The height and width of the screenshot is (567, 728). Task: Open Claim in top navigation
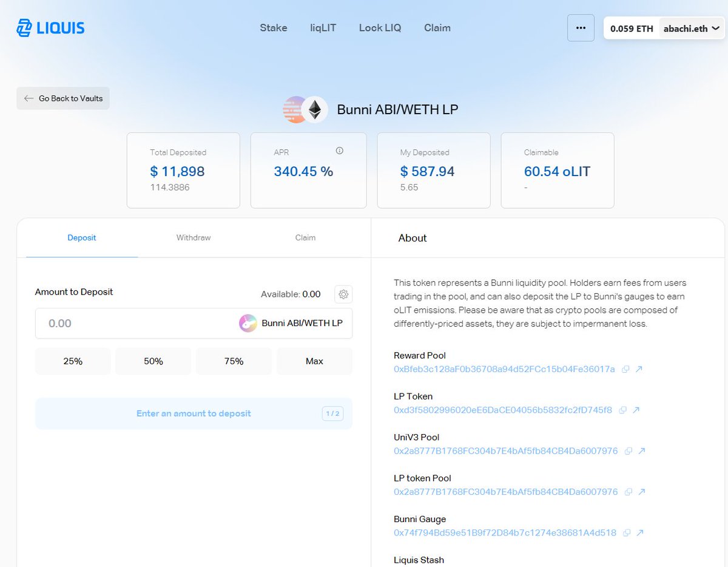pos(437,28)
